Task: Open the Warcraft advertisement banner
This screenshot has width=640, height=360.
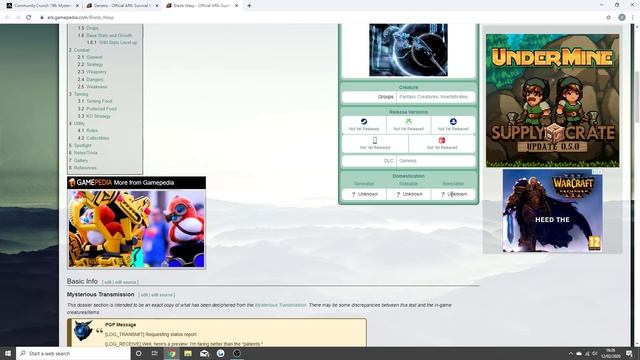Action: pos(552,211)
